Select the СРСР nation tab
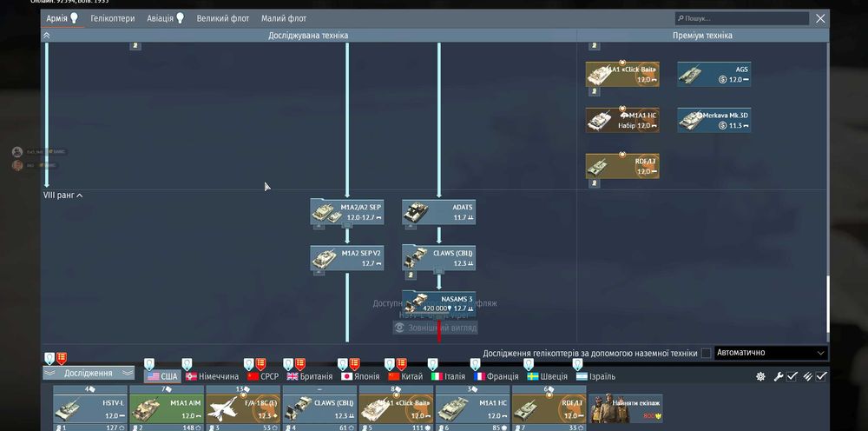Screen dimensions: 868x431 263,377
